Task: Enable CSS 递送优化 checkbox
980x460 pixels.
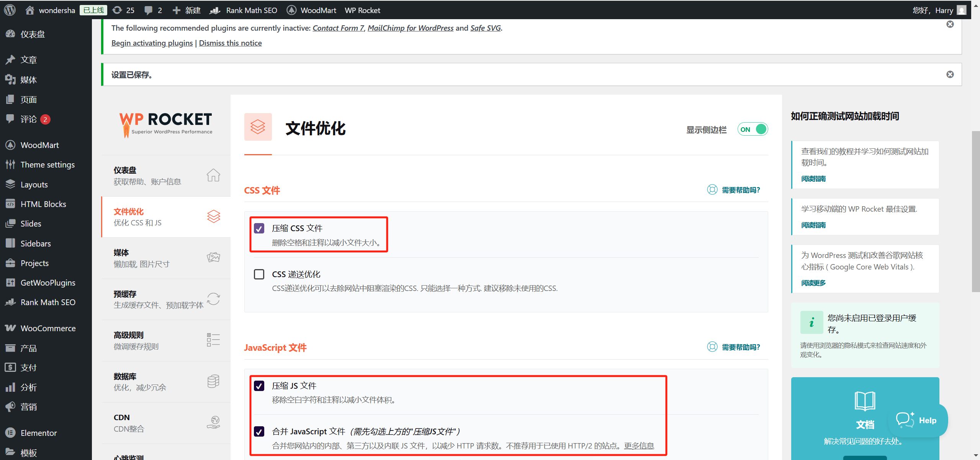Action: 259,274
